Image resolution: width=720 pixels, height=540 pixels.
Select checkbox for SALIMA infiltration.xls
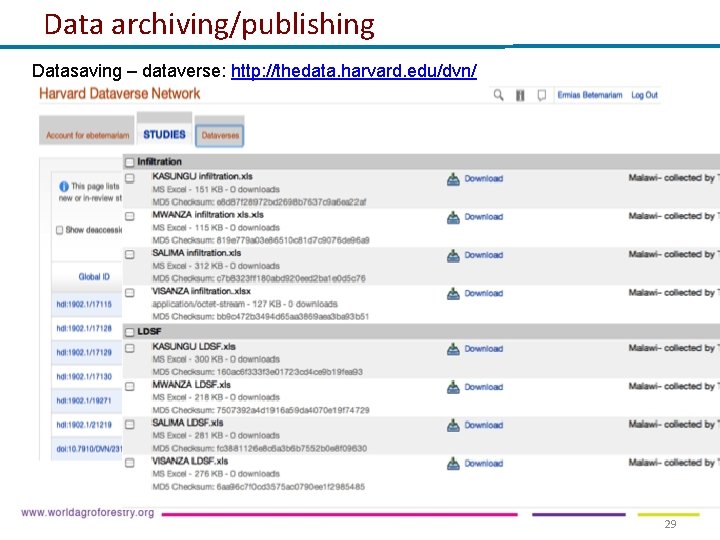point(130,254)
